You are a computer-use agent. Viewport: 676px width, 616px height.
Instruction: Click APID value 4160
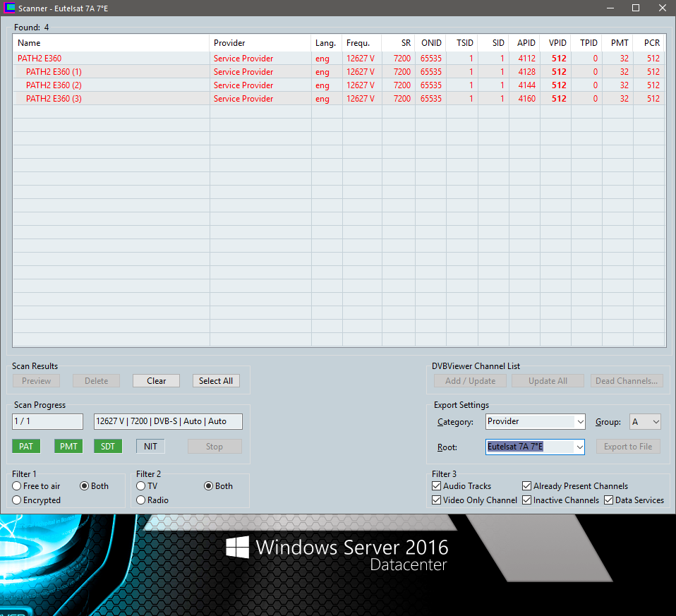pyautogui.click(x=527, y=98)
